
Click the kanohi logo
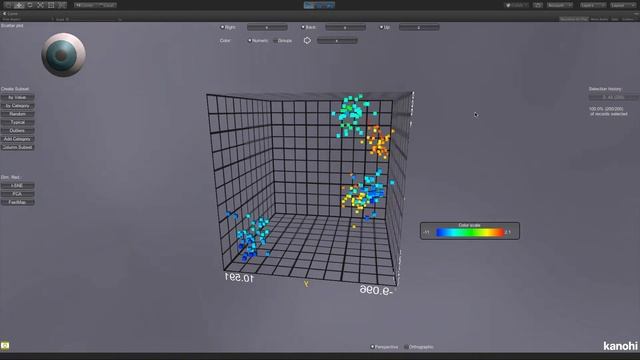coord(620,346)
